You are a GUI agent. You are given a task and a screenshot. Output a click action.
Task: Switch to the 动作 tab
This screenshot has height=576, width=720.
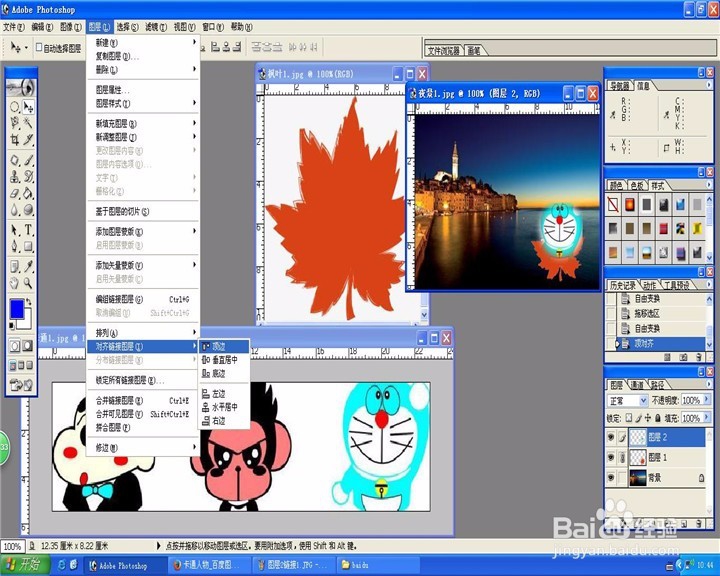[649, 285]
